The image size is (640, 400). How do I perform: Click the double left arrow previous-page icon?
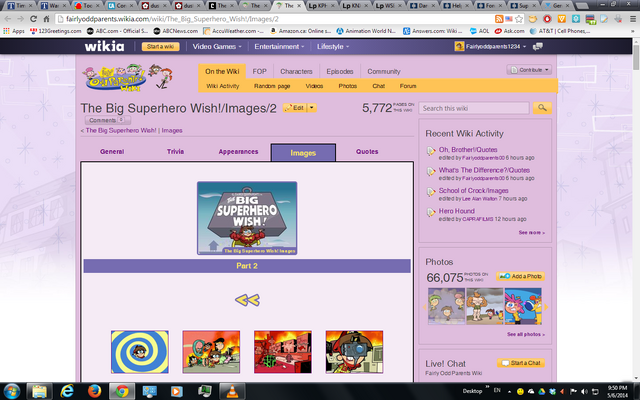click(247, 300)
